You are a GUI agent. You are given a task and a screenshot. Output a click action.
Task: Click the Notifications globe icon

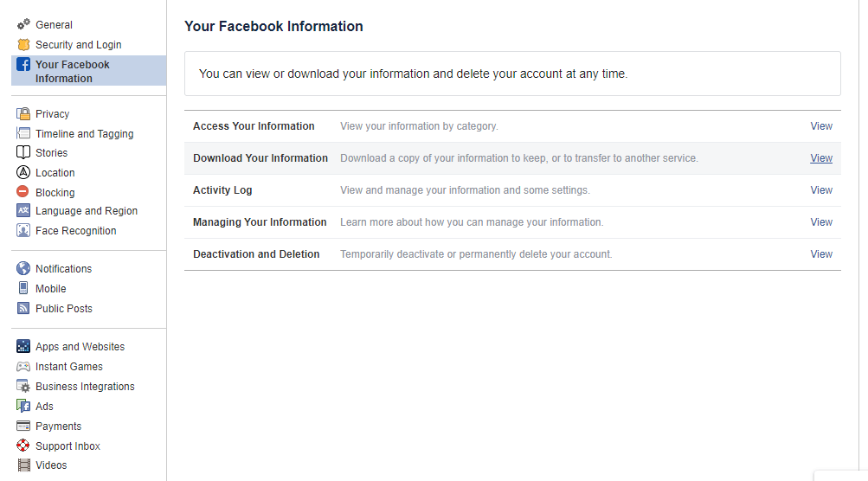[23, 268]
